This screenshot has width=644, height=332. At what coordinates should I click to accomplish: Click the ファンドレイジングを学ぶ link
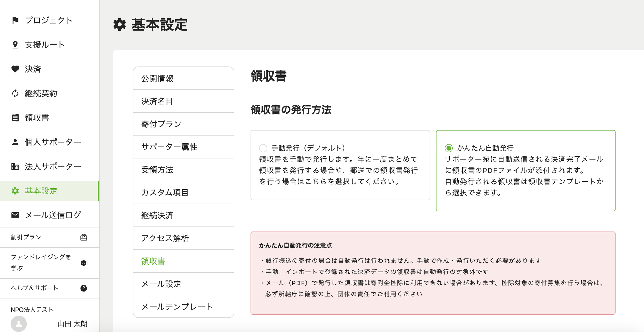[x=50, y=263]
